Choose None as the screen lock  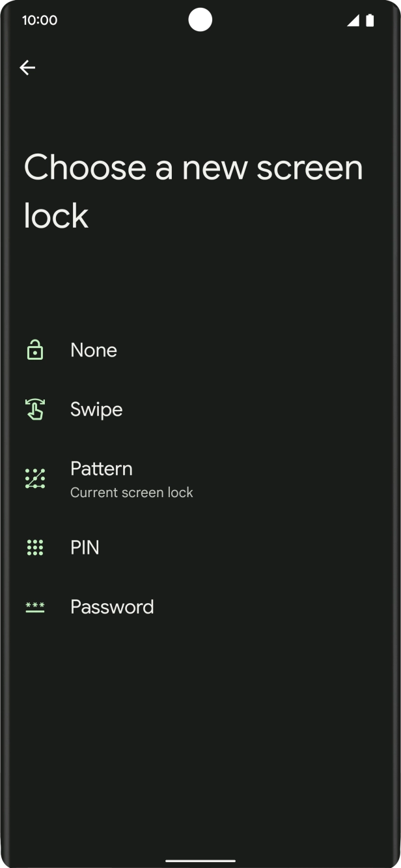tap(94, 350)
